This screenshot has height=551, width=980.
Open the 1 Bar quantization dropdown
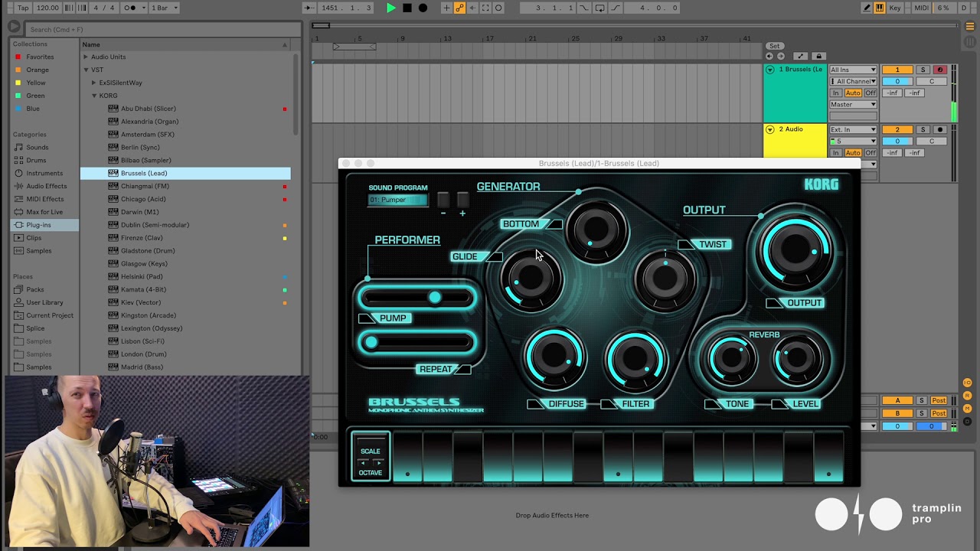tap(164, 8)
